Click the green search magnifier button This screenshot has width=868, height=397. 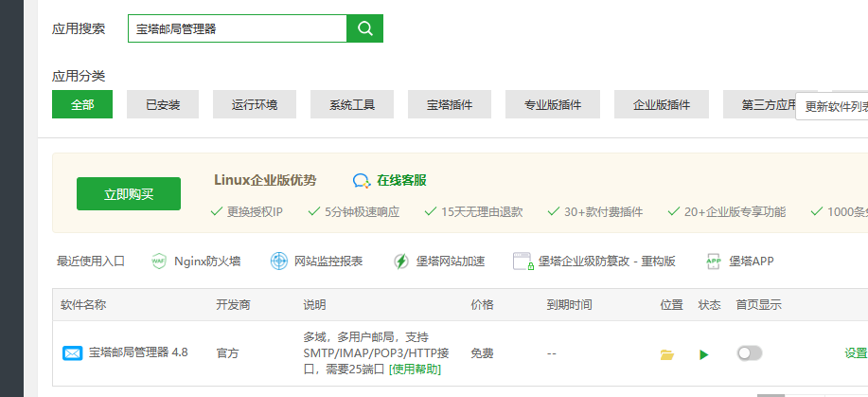(364, 28)
